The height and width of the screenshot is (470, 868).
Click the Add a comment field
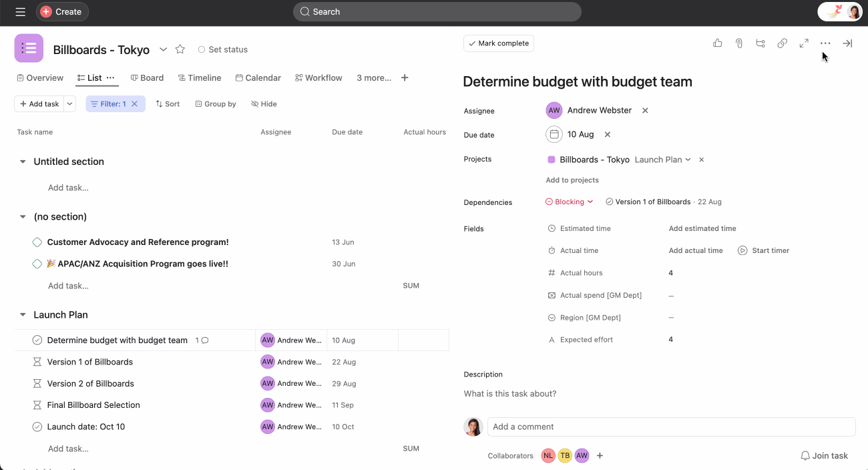(x=671, y=427)
